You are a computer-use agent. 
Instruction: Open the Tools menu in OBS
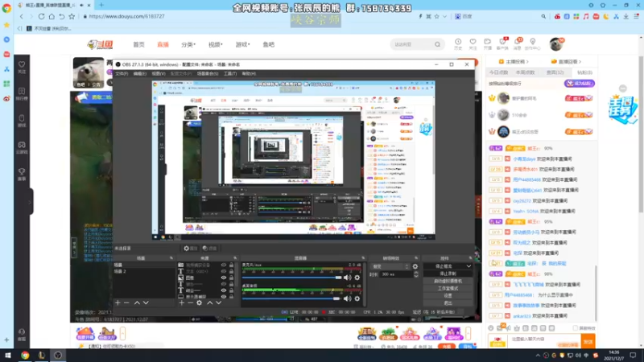[x=230, y=74]
